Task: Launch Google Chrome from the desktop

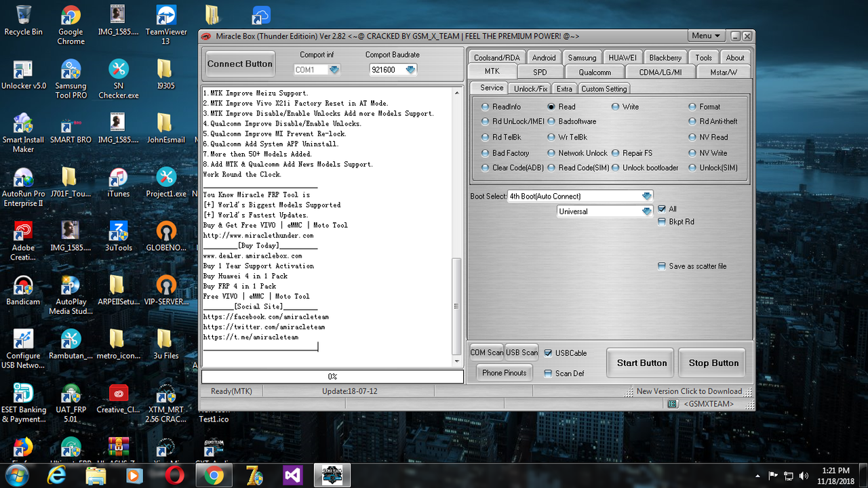Action: coord(71,25)
